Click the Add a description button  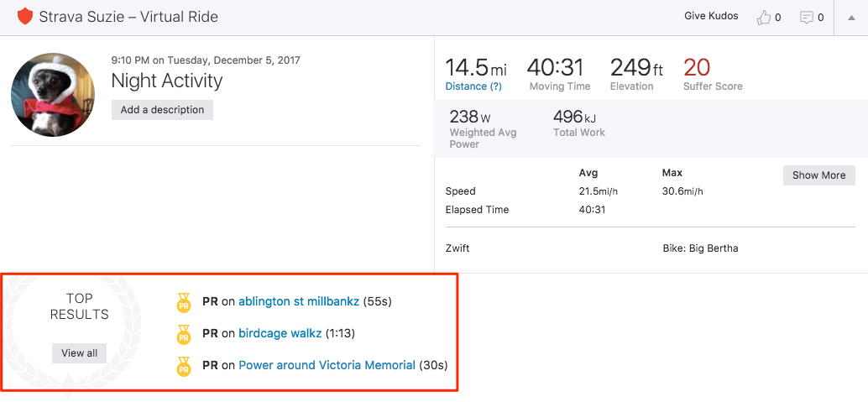pyautogui.click(x=162, y=110)
